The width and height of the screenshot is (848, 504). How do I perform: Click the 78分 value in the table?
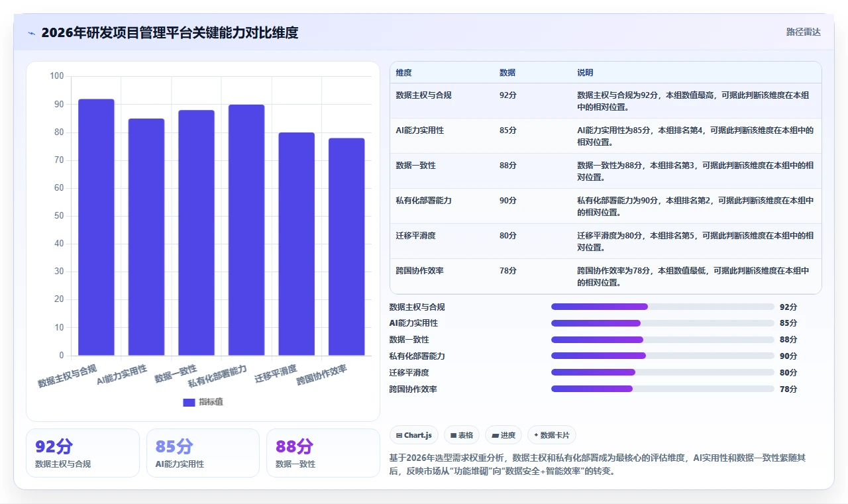coord(508,271)
